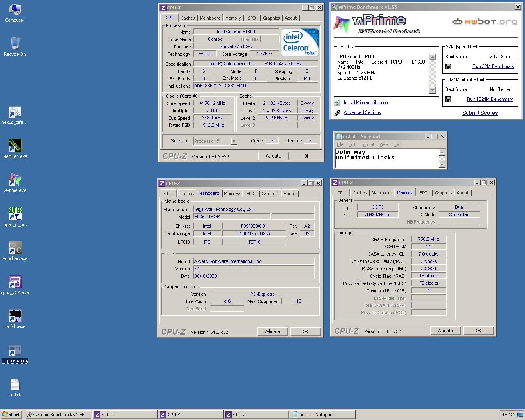Click the Start button

pos(11,415)
